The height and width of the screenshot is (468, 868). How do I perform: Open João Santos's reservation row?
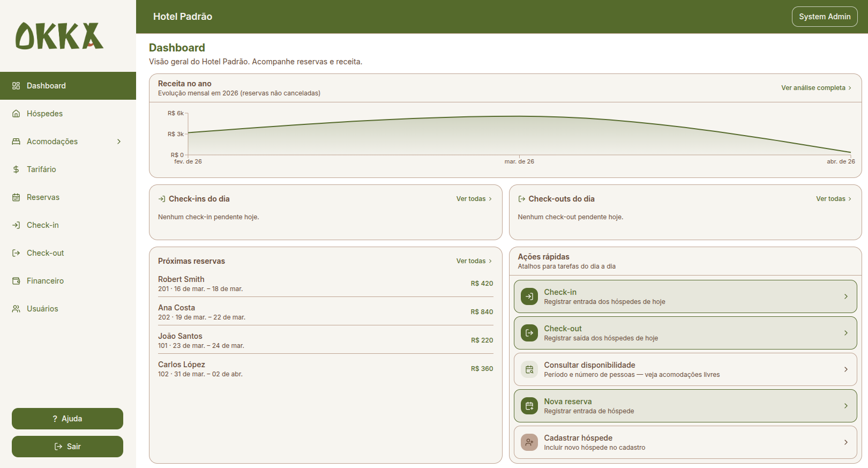click(326, 340)
